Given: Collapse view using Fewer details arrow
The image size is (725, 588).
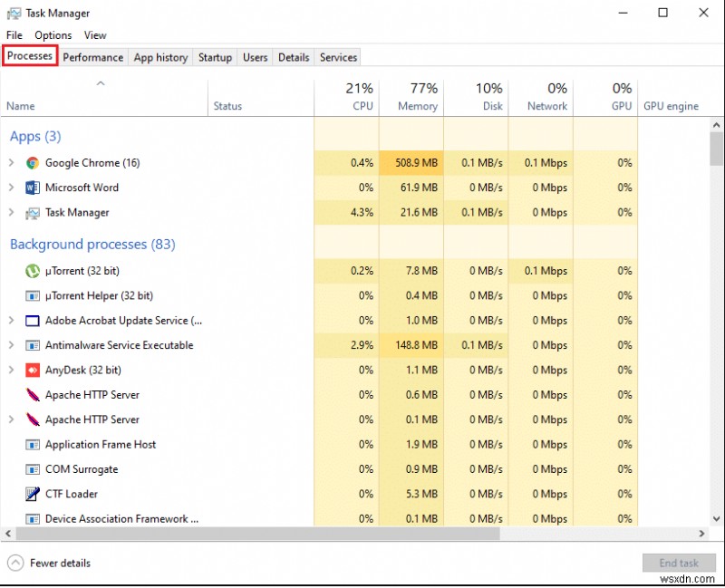Looking at the screenshot, I should 15,563.
